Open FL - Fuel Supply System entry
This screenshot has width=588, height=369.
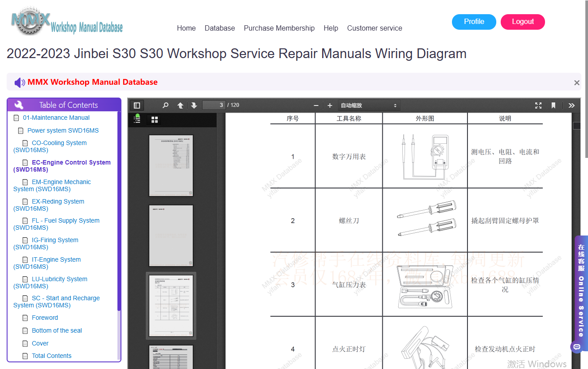pyautogui.click(x=57, y=224)
